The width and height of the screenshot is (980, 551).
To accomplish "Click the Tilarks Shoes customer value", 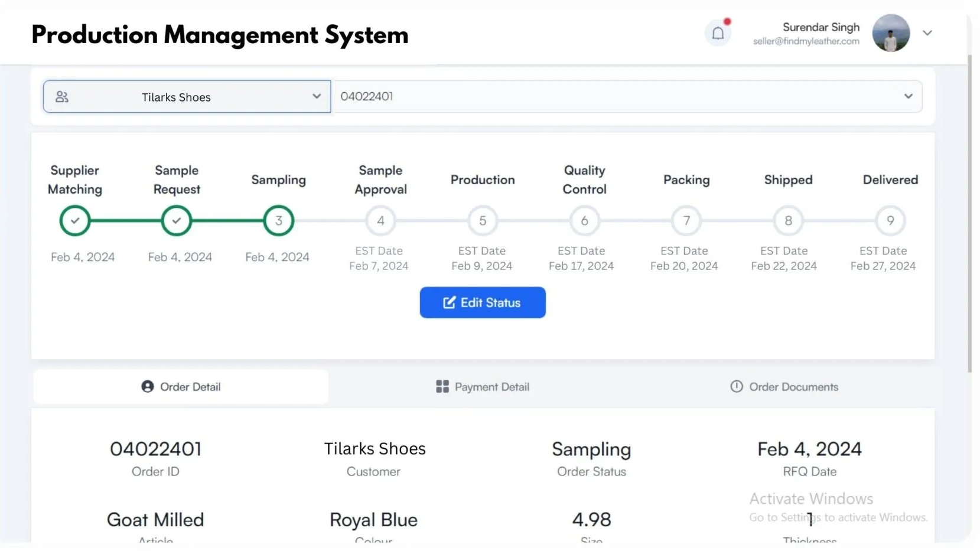I will pos(375,449).
